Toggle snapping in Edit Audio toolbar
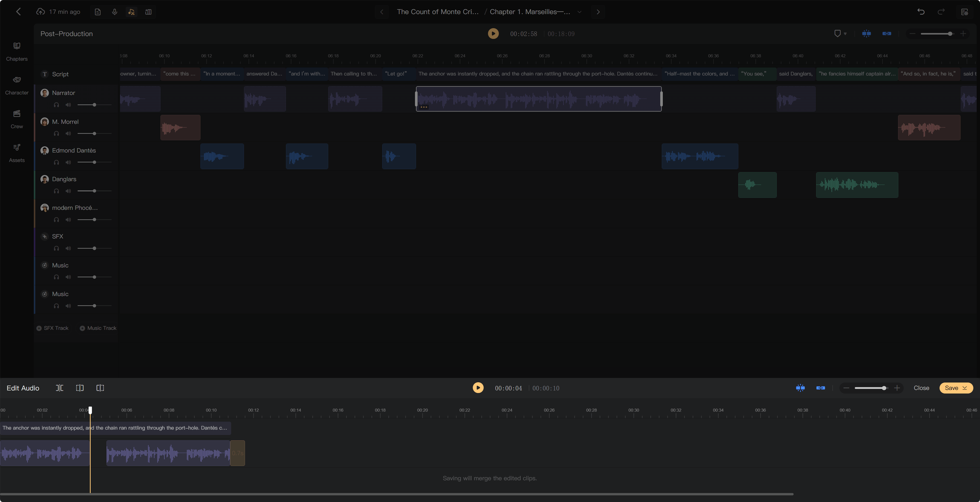 tap(801, 388)
